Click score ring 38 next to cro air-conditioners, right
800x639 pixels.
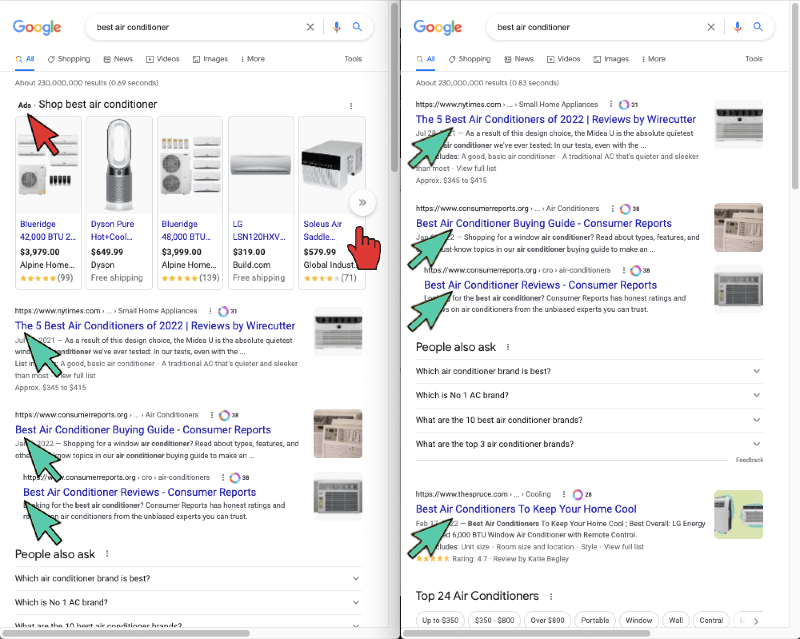[636, 270]
